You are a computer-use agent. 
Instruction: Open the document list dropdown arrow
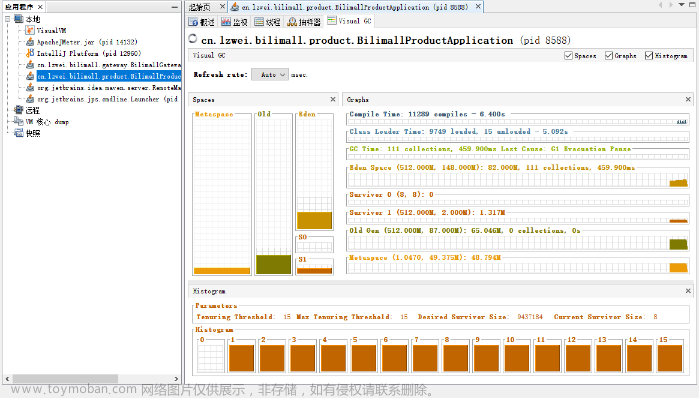coord(681,5)
